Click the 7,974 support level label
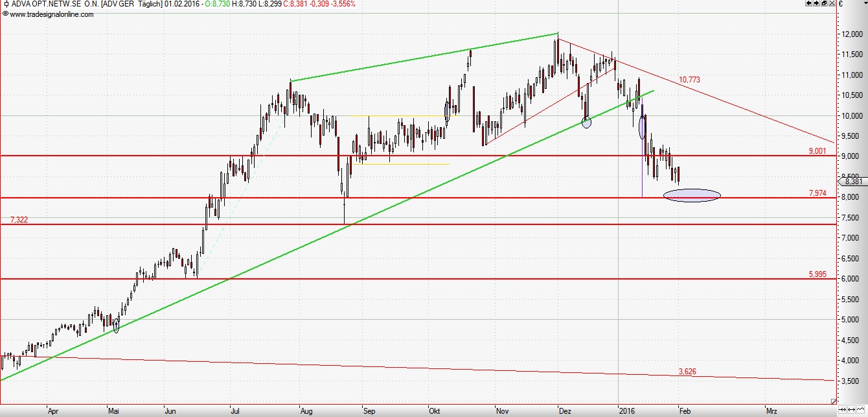This screenshot has height=417, width=868. (x=817, y=193)
